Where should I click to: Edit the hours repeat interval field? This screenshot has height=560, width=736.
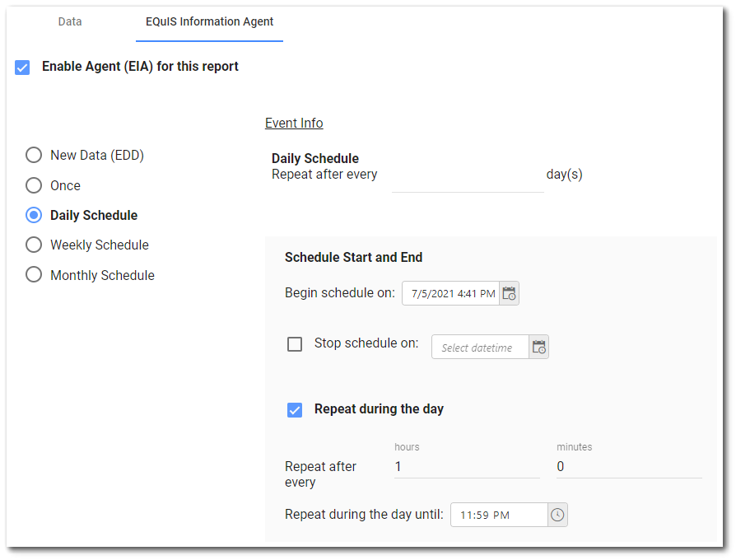pyautogui.click(x=466, y=466)
